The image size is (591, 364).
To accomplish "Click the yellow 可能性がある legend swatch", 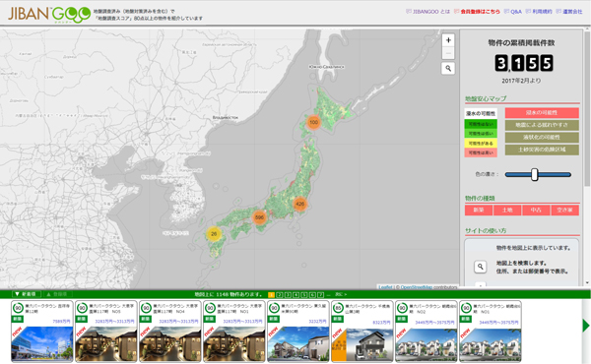I will click(x=481, y=143).
